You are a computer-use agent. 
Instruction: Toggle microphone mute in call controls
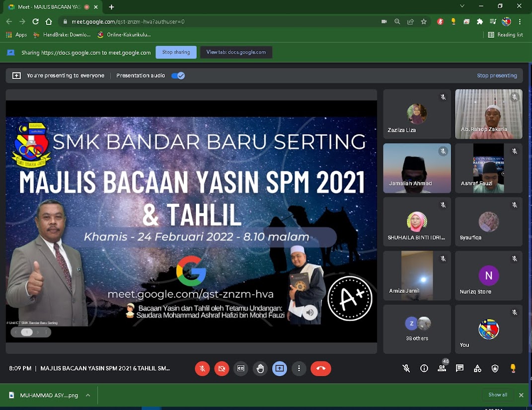click(202, 369)
